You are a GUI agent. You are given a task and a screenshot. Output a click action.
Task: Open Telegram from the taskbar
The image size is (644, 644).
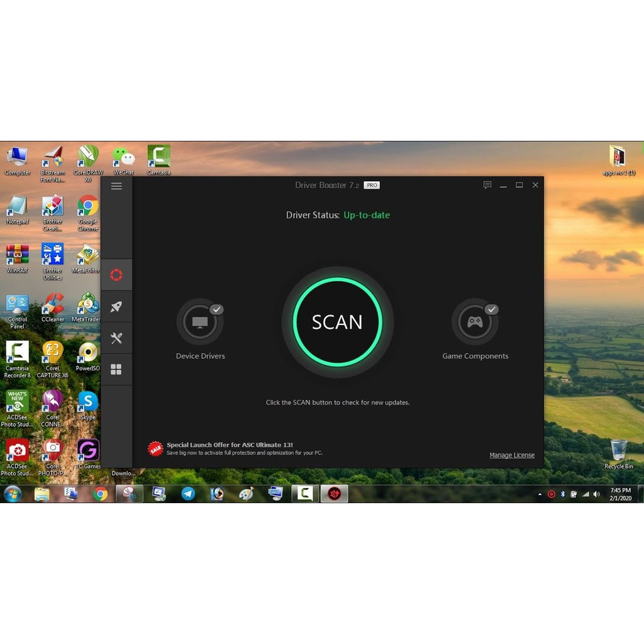(188, 494)
